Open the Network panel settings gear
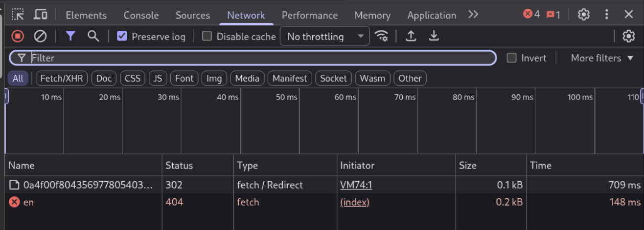Viewport: 644px width, 230px height. tap(628, 36)
